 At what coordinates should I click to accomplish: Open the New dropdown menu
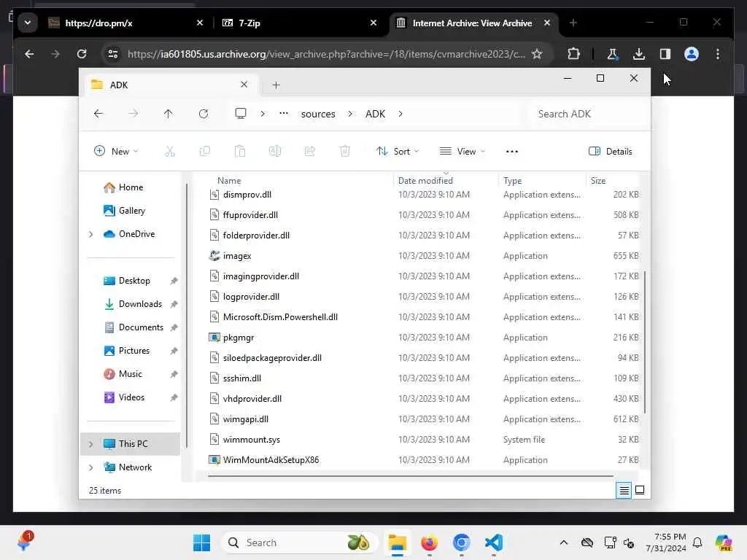pyautogui.click(x=116, y=152)
